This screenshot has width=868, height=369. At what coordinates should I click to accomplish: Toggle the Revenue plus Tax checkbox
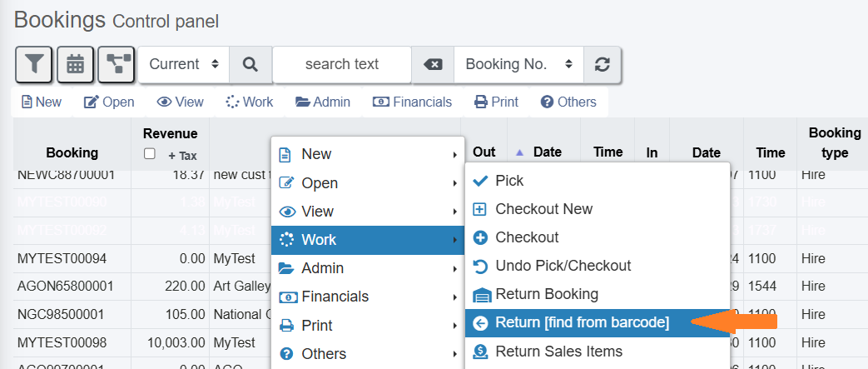pos(150,154)
